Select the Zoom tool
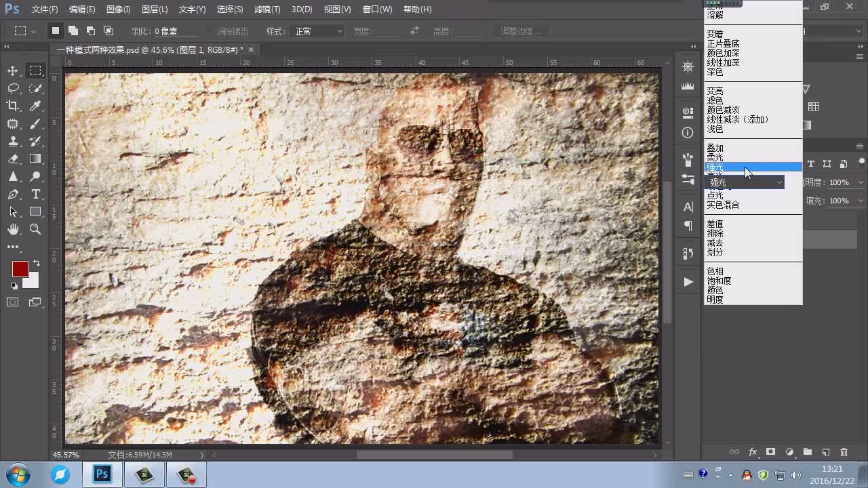Viewport: 868px width, 488px height. point(35,229)
